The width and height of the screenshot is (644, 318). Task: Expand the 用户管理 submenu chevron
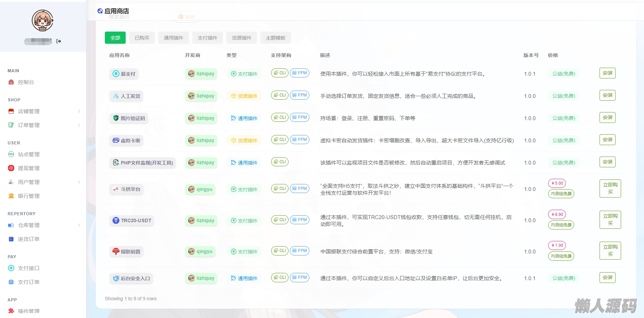pos(79,182)
